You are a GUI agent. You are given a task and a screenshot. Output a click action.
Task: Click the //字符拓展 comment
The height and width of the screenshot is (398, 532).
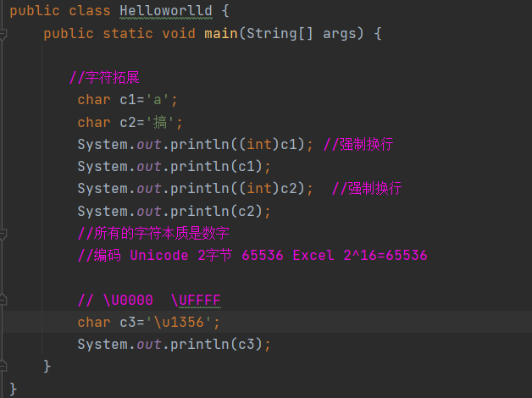tap(103, 78)
